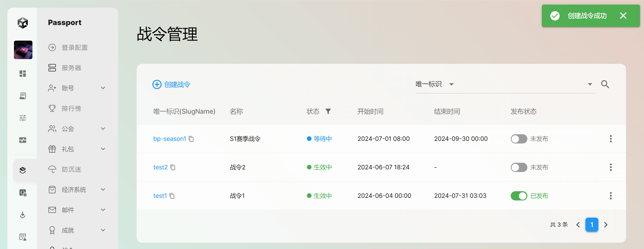Viewport: 644px width, 249px height.
Task: Dismiss the success notification
Action: coord(623,16)
